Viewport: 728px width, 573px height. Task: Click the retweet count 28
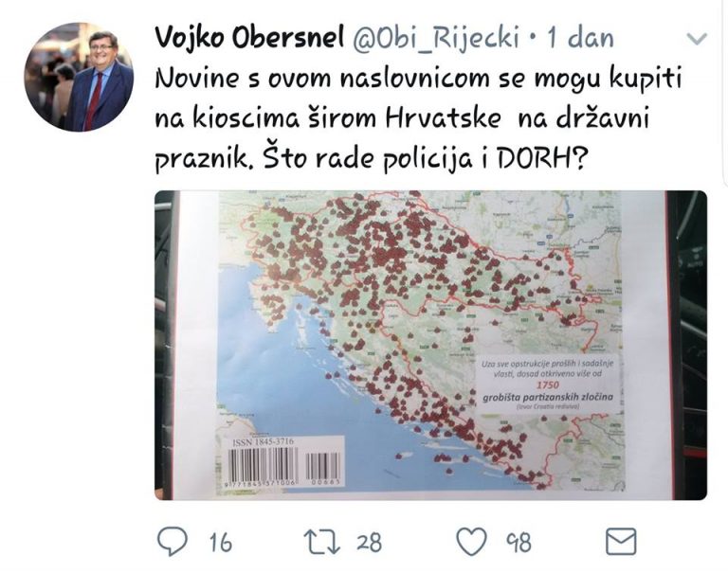click(x=370, y=542)
